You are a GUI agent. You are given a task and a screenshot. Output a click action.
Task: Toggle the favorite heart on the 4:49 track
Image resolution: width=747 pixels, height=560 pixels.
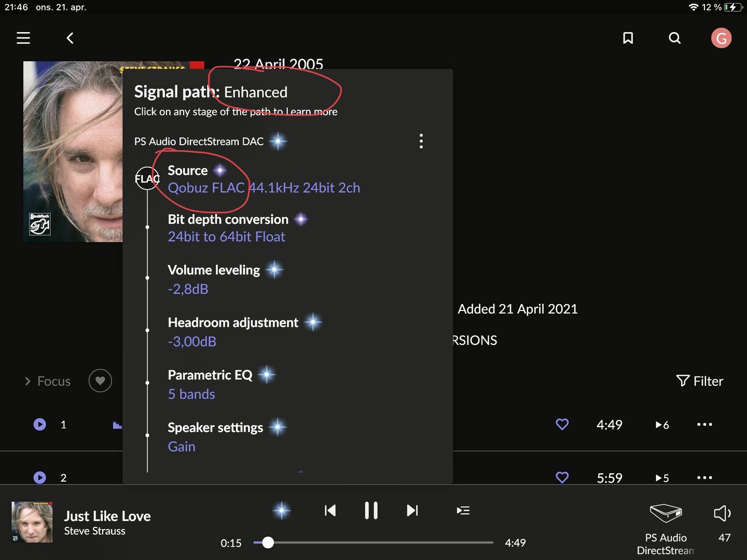click(x=562, y=425)
